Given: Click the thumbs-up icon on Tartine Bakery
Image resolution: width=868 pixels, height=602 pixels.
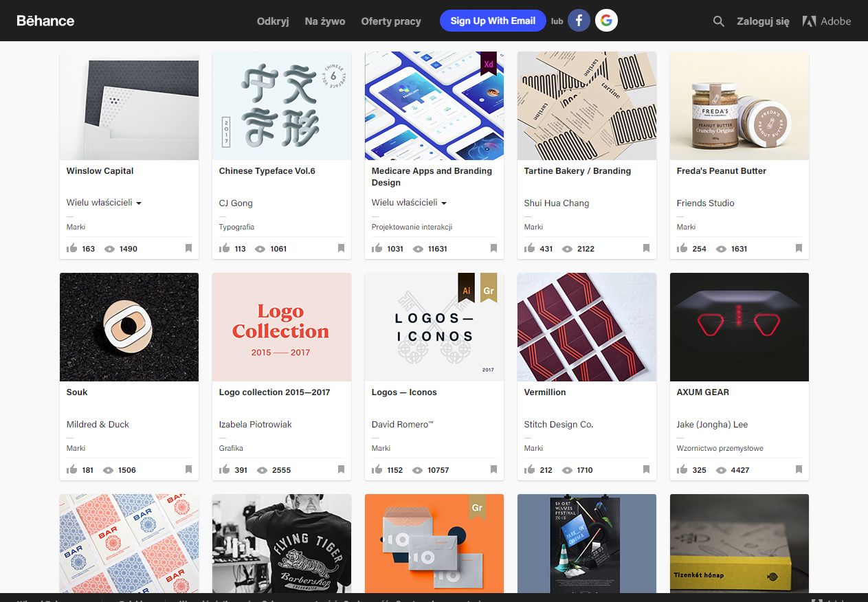Looking at the screenshot, I should tap(530, 248).
